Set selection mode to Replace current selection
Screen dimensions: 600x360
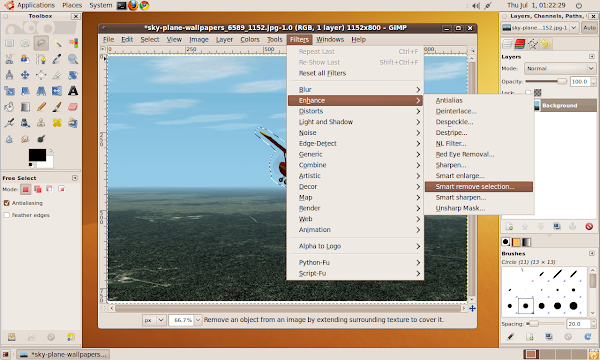[26, 189]
